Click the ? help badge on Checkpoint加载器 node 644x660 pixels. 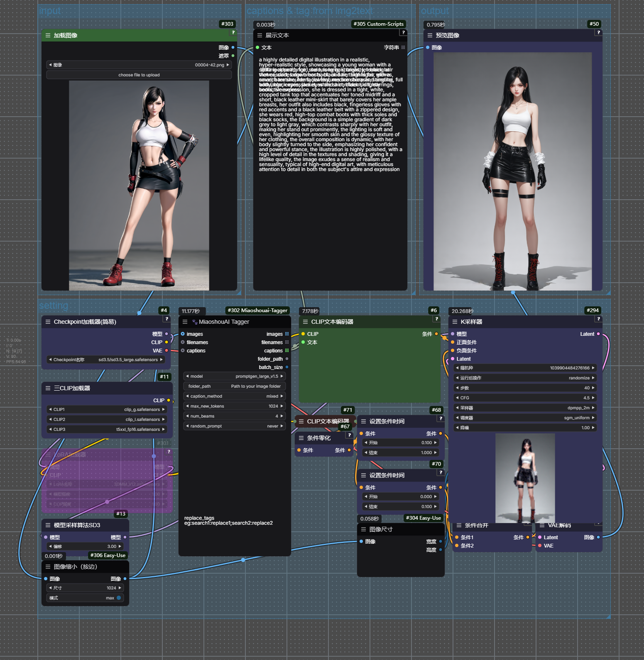click(167, 319)
